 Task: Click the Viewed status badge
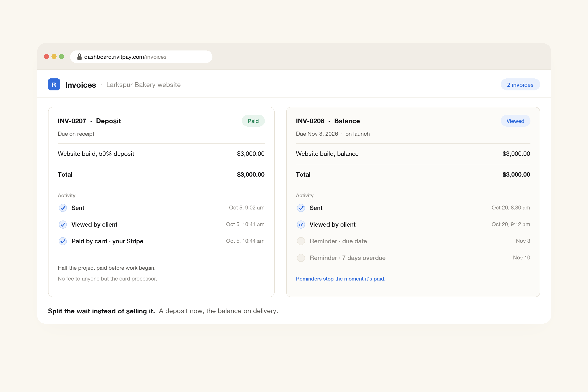tap(515, 121)
